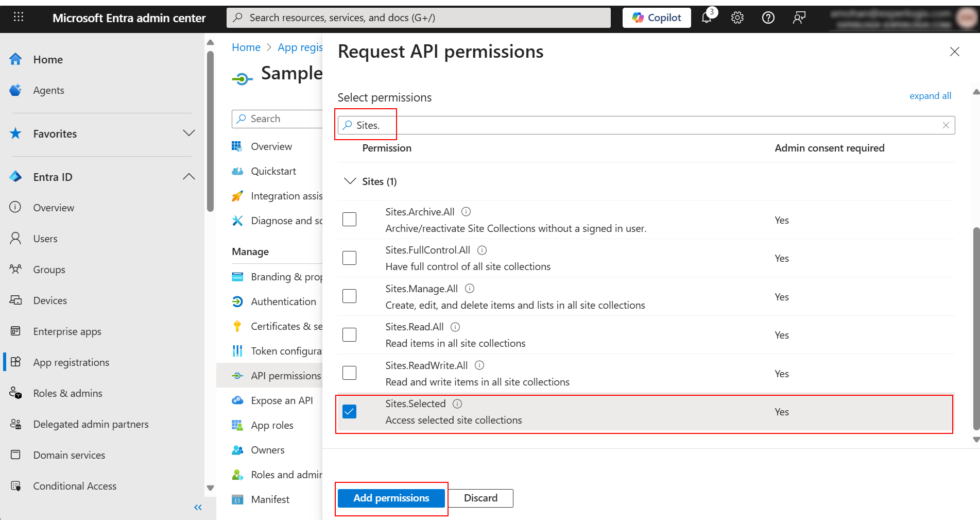Collapse the sidebar with double chevron icon
The width and height of the screenshot is (980, 520).
pyautogui.click(x=198, y=508)
